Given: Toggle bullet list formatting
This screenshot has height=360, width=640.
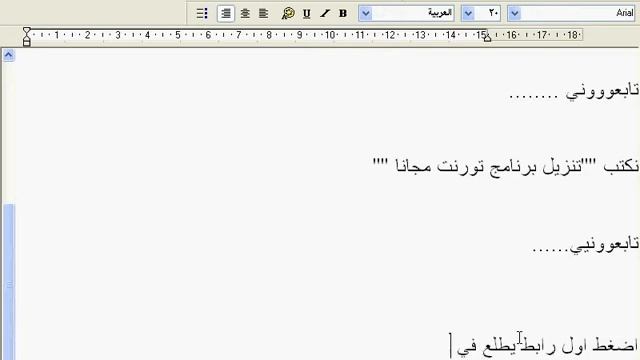Looking at the screenshot, I should 202,13.
